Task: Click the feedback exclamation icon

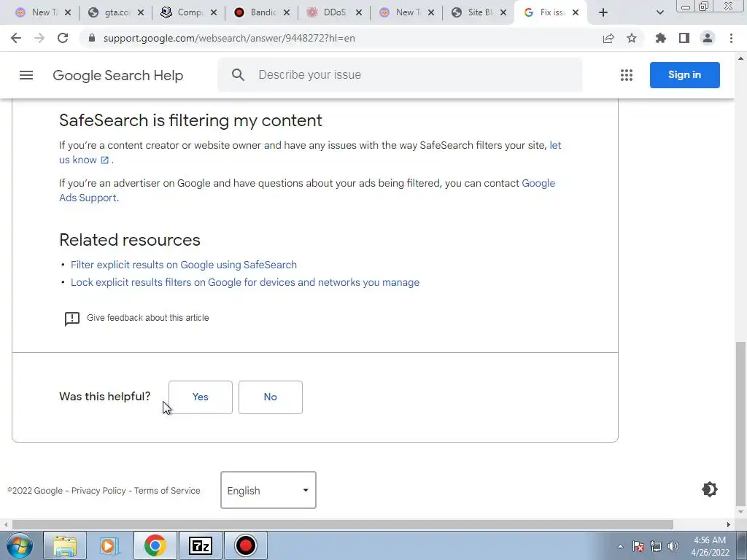Action: click(x=72, y=319)
